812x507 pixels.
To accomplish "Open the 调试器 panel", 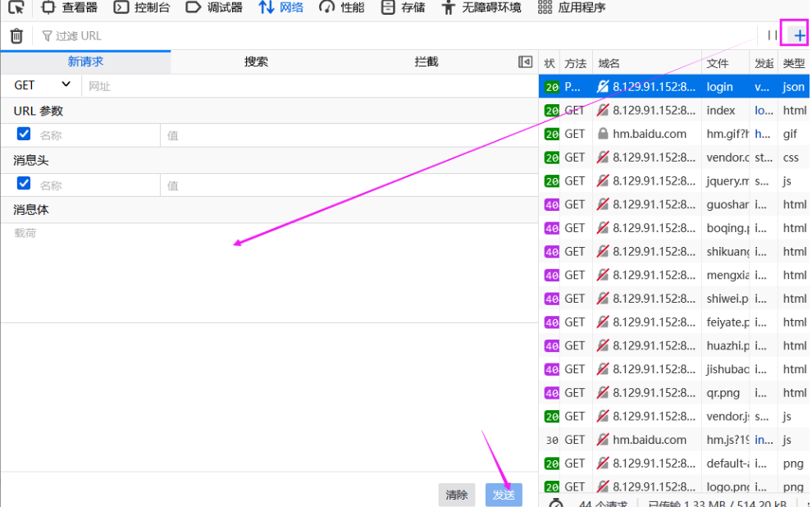I will (x=214, y=8).
